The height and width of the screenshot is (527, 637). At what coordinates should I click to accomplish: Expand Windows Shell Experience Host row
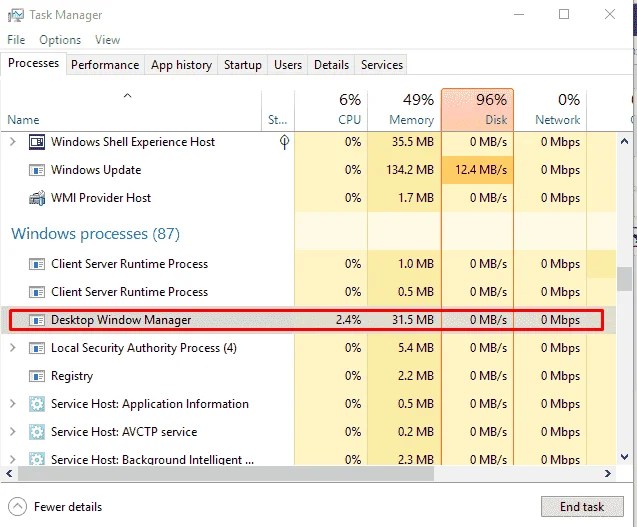[x=13, y=142]
